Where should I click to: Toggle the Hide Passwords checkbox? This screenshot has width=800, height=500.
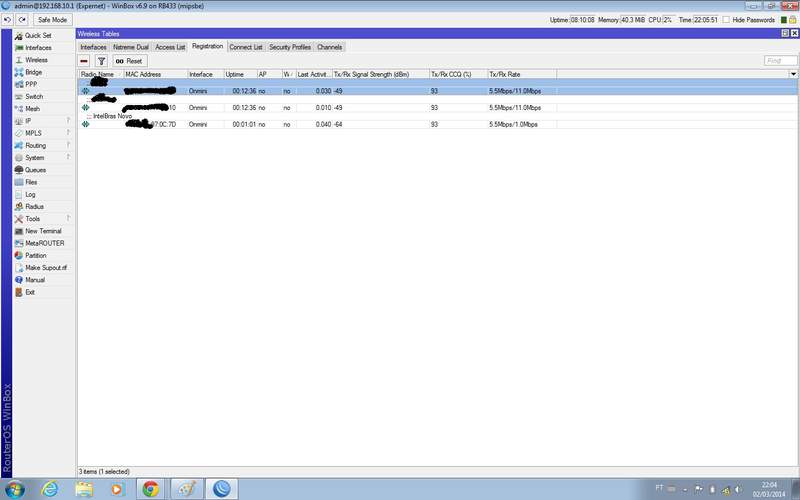point(726,20)
